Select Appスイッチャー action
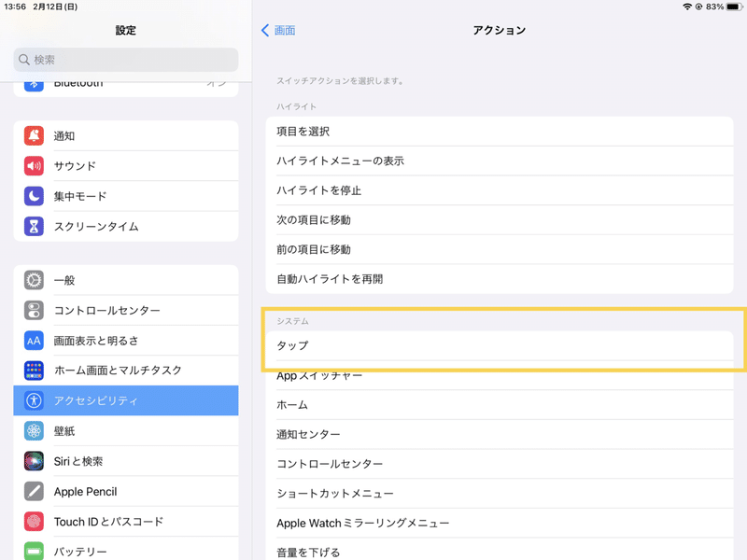This screenshot has height=560, width=747. (x=499, y=376)
